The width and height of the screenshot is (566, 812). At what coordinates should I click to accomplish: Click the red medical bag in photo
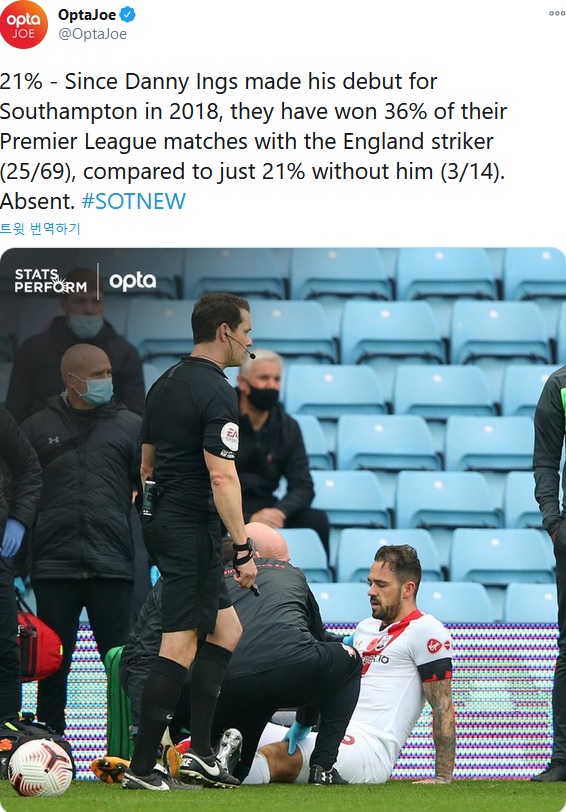pos(37,646)
